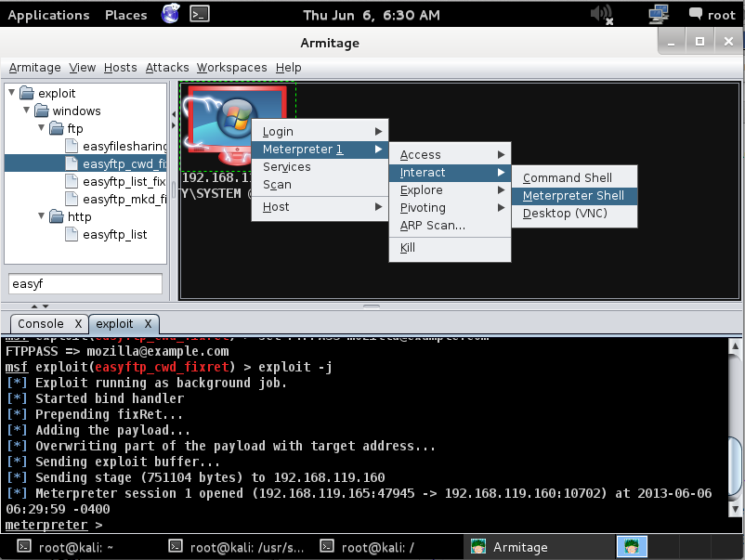Expand the Explore submenu
This screenshot has width=745, height=560.
[450, 190]
